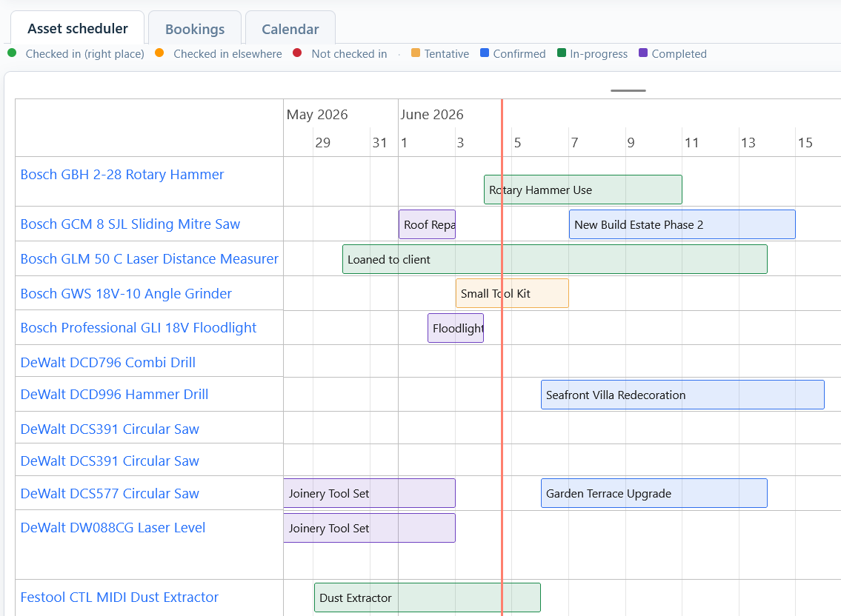841x616 pixels.
Task: Open Bosch Professional GLI 18V Floodlight link
Action: pos(139,327)
